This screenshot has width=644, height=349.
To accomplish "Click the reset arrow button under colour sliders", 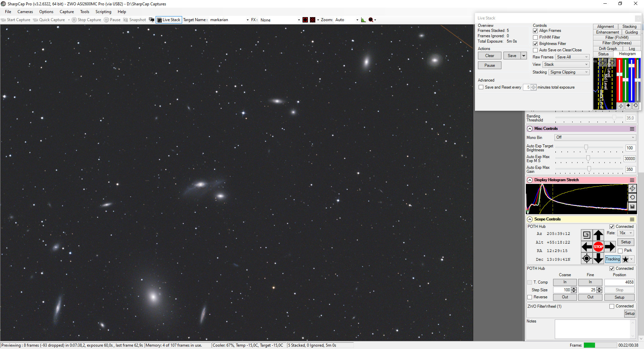I will (x=636, y=106).
